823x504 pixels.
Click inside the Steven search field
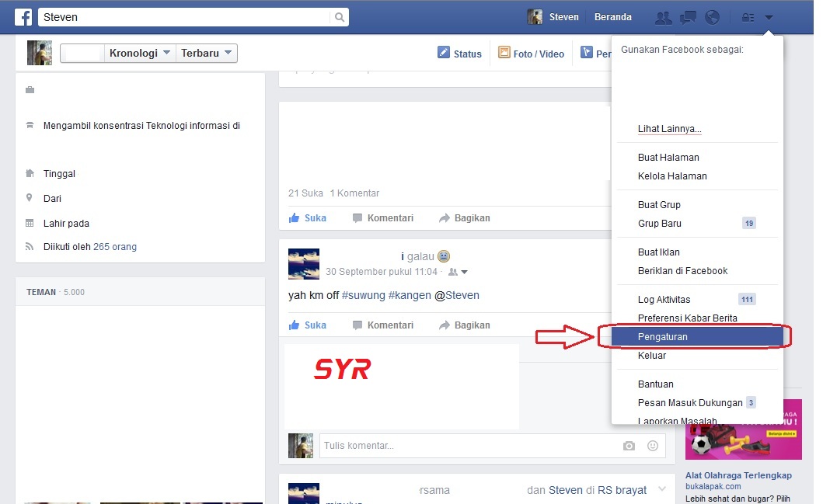(185, 17)
